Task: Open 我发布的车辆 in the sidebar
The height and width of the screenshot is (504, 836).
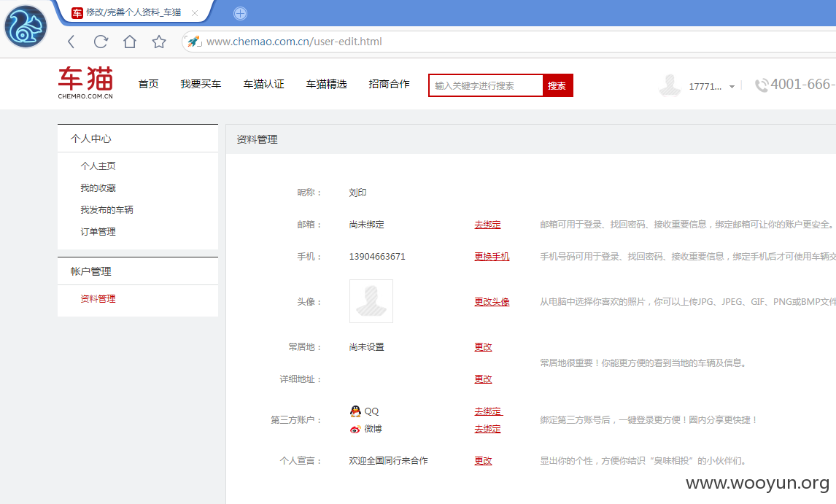Action: click(107, 209)
